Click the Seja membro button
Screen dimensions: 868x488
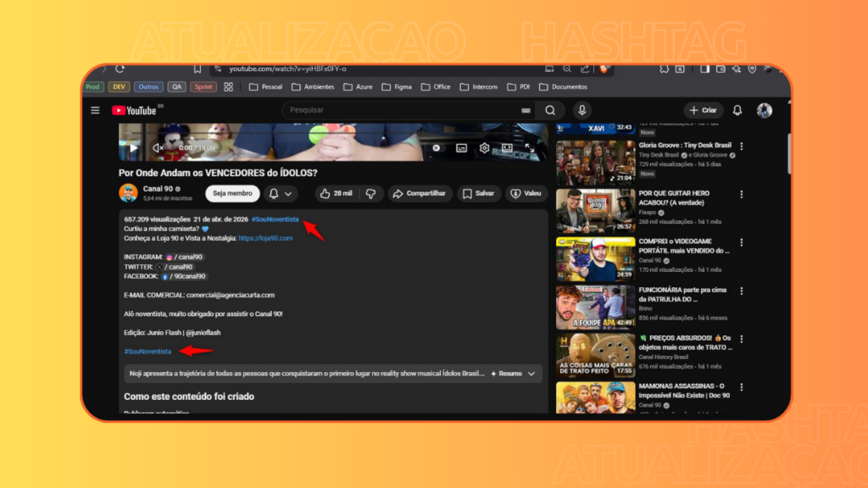click(232, 194)
